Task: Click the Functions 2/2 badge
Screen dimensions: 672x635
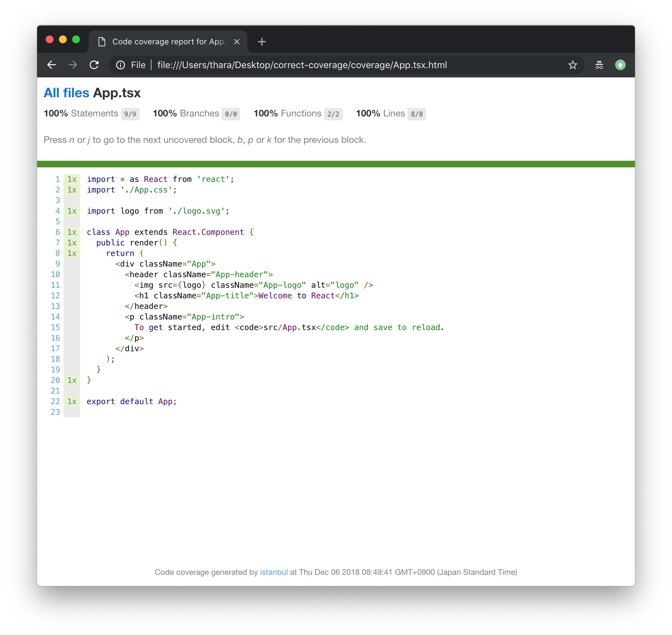Action: pos(333,114)
